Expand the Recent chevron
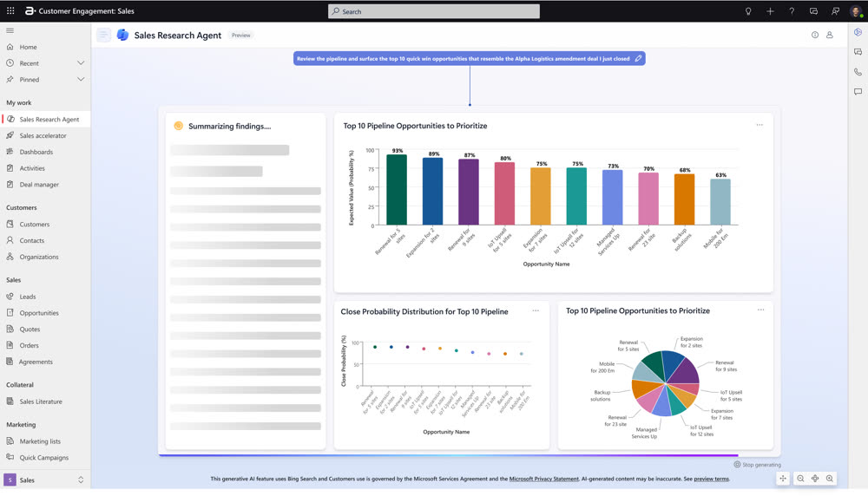This screenshot has height=496, width=868. [81, 63]
